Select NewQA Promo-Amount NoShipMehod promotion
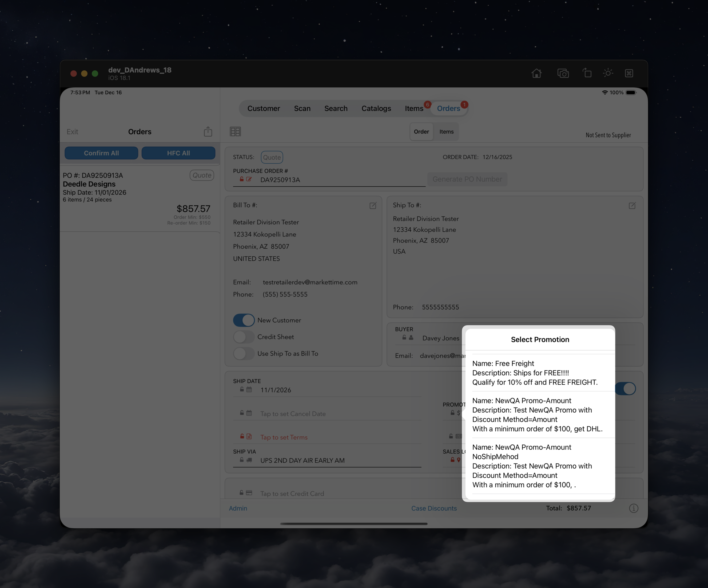The image size is (708, 588). coord(540,466)
